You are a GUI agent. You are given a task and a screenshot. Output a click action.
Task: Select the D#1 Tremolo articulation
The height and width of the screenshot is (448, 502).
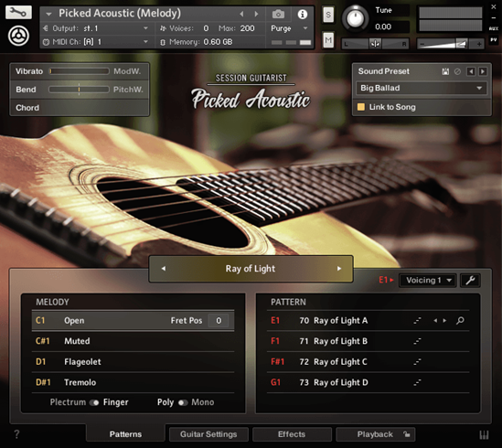133,382
